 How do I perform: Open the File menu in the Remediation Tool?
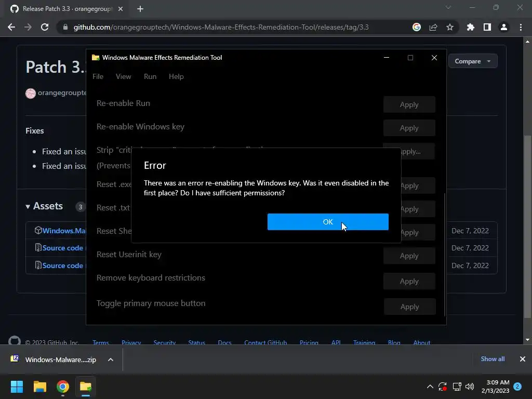(98, 76)
